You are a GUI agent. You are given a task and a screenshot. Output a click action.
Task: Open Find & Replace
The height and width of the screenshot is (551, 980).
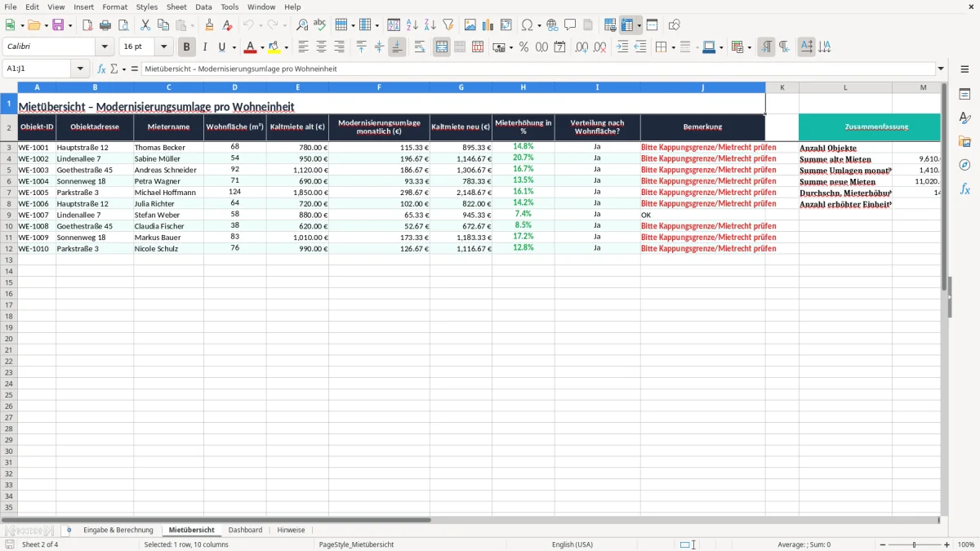tap(302, 25)
